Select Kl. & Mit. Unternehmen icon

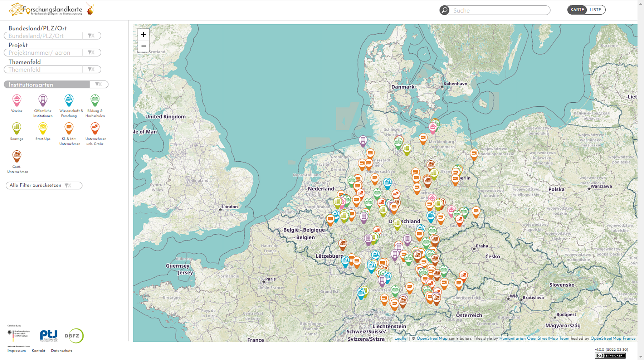click(69, 128)
